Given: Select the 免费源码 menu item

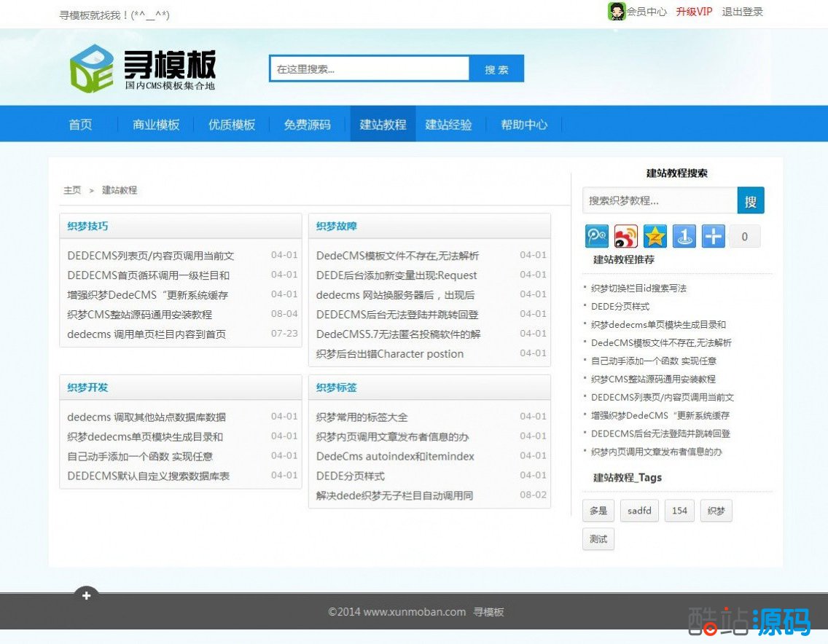Looking at the screenshot, I should tap(307, 125).
